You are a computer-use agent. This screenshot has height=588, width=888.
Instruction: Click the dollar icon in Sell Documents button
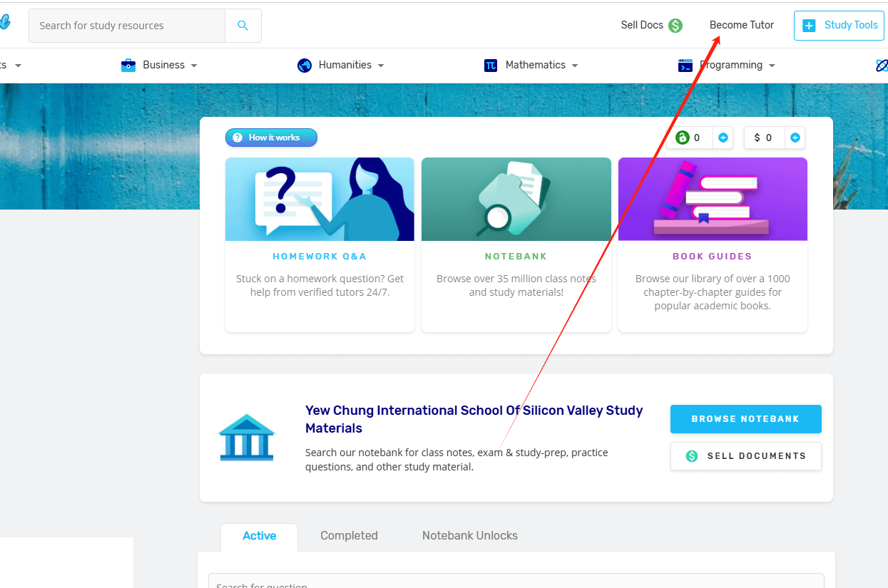click(692, 456)
